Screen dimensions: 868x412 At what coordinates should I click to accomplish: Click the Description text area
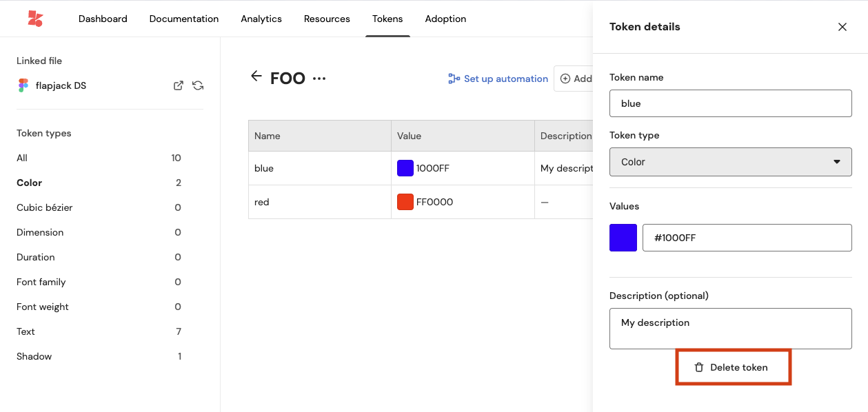pos(730,328)
